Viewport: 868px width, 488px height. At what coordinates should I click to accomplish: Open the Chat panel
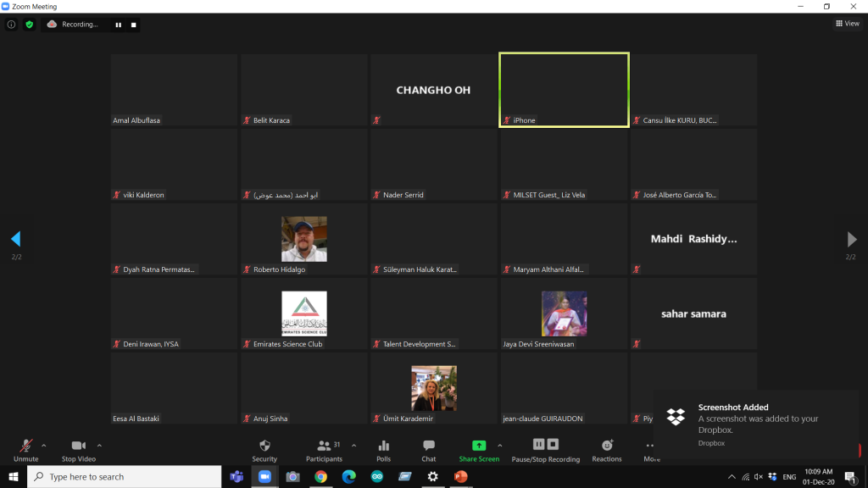pyautogui.click(x=429, y=450)
